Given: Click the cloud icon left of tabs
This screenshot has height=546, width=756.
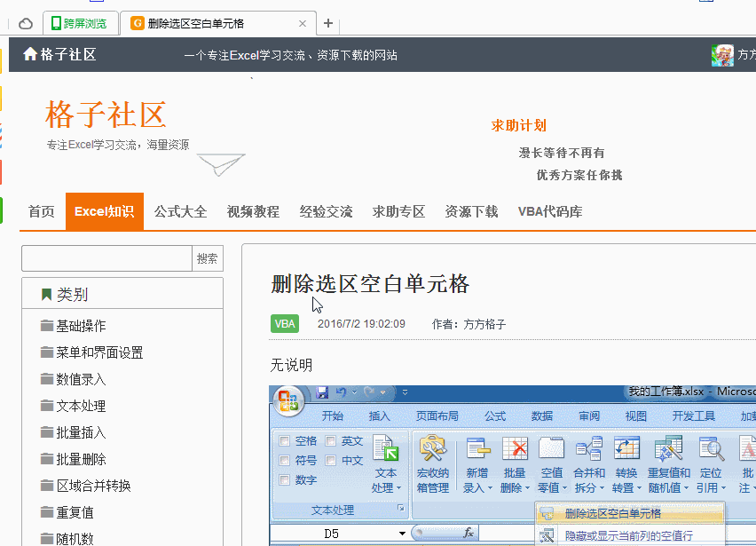Looking at the screenshot, I should tap(27, 23).
